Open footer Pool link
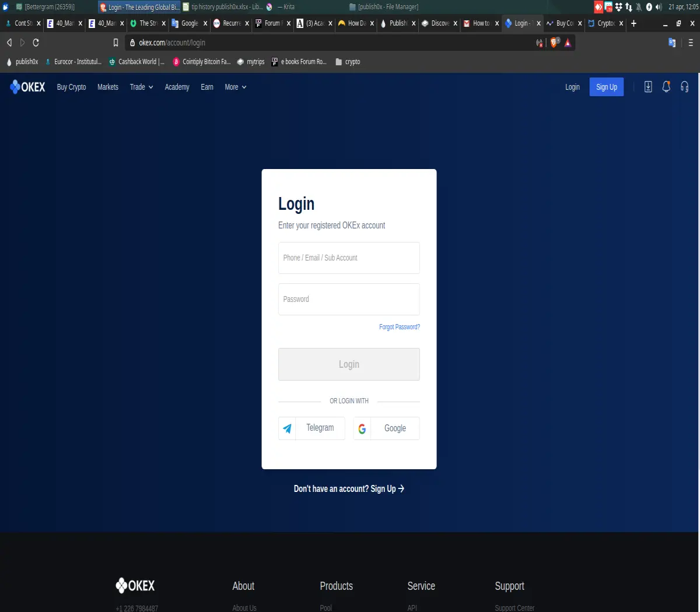The width and height of the screenshot is (700, 612). 325,608
